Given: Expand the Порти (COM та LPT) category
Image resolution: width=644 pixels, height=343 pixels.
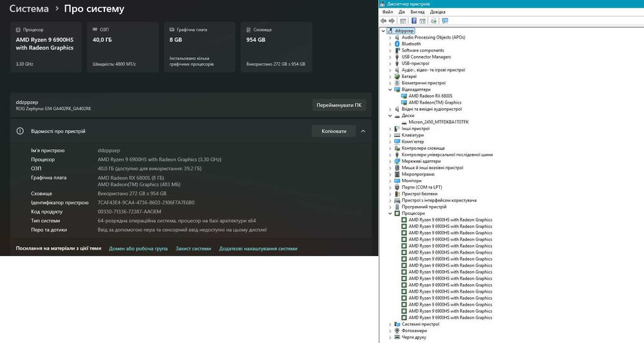Looking at the screenshot, I should [390, 187].
